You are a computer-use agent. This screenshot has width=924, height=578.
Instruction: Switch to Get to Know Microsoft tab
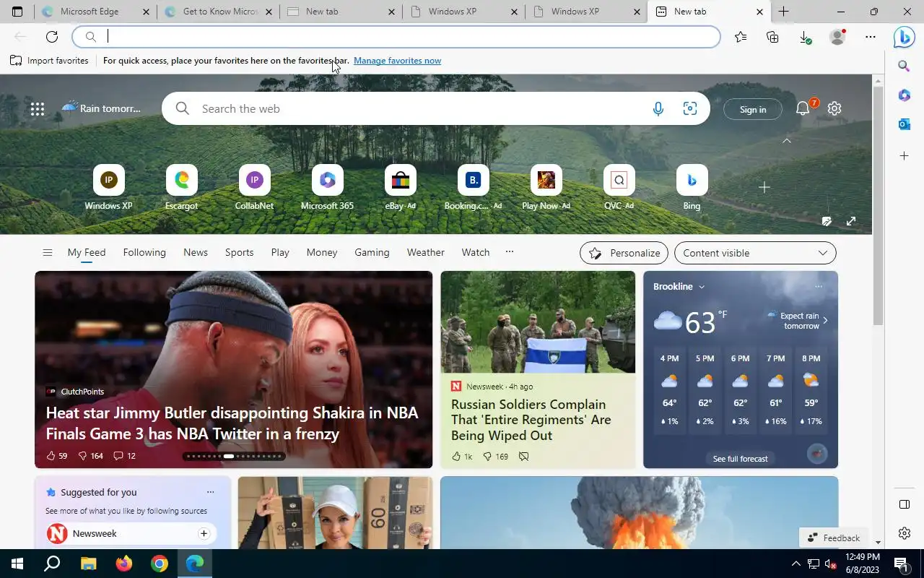click(x=219, y=12)
